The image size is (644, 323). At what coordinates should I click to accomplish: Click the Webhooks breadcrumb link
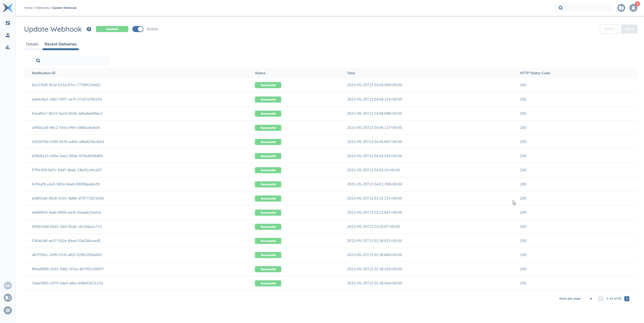tap(42, 8)
